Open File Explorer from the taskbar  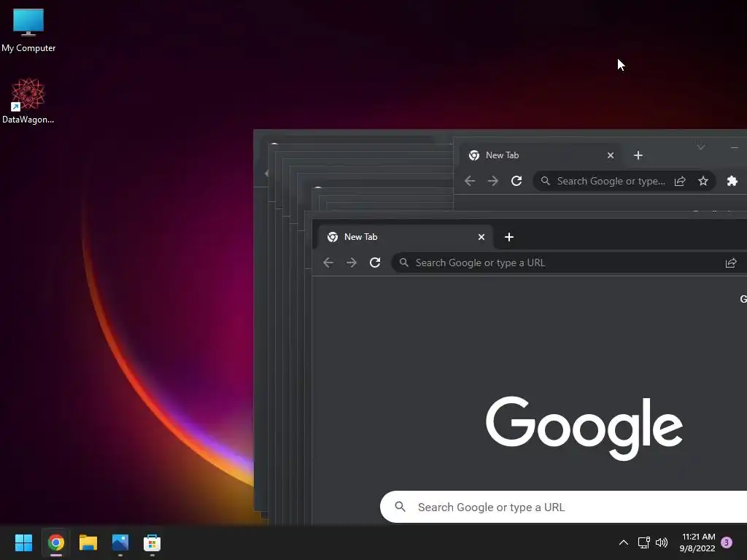[x=88, y=542]
